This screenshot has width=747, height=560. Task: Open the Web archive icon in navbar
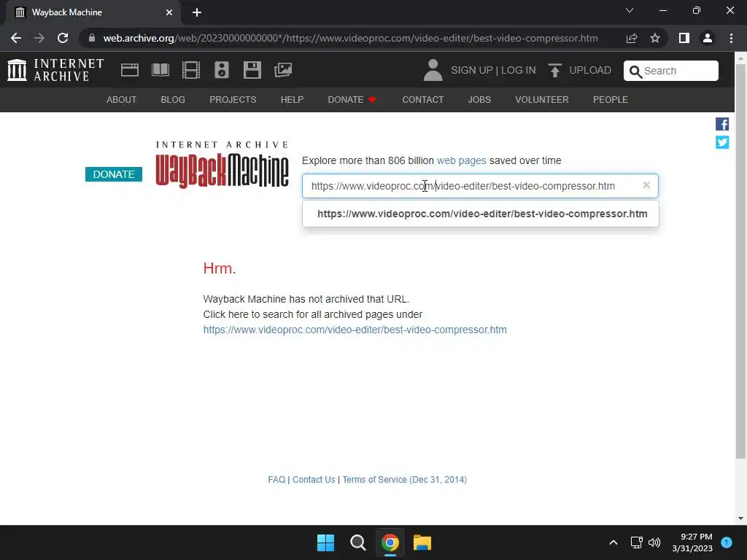click(130, 70)
